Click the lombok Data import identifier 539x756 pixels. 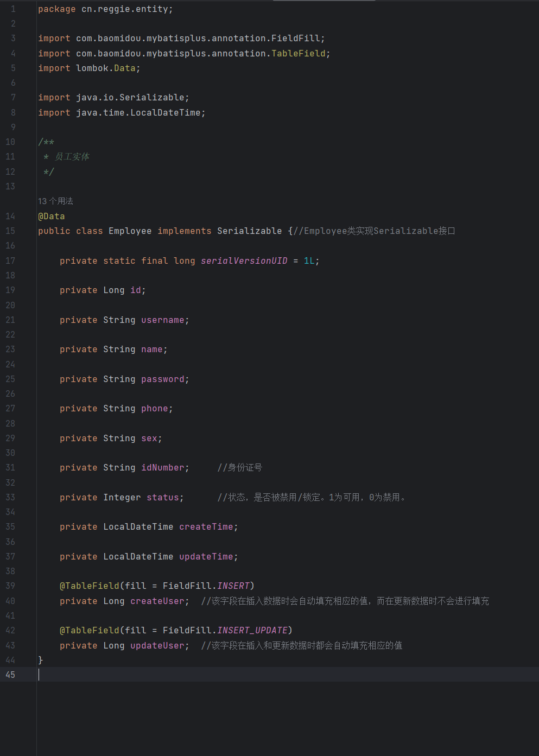(125, 68)
